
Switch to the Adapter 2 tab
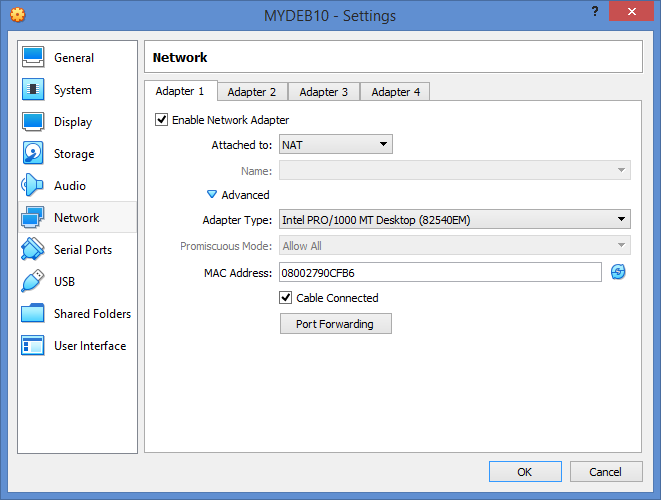tap(252, 92)
